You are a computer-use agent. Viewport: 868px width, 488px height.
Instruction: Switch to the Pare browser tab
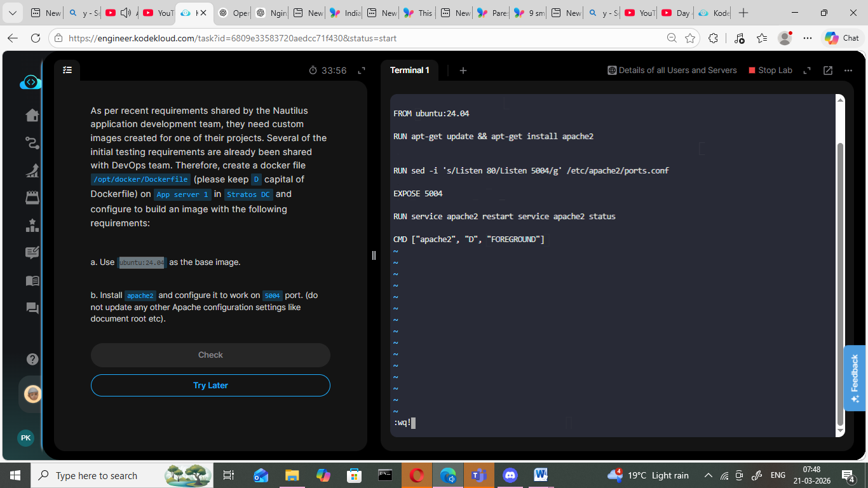492,13
